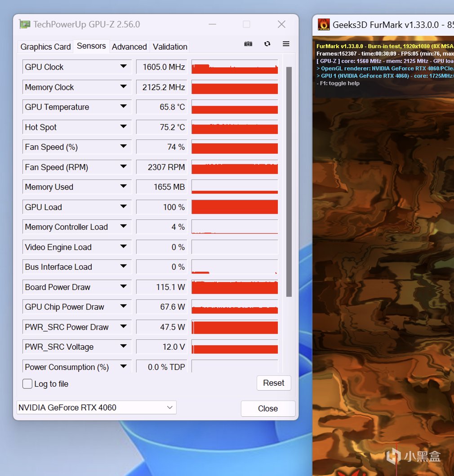Expand the GPU Temperature dropdown arrow
Viewport: 454px width, 476px height.
tap(123, 106)
